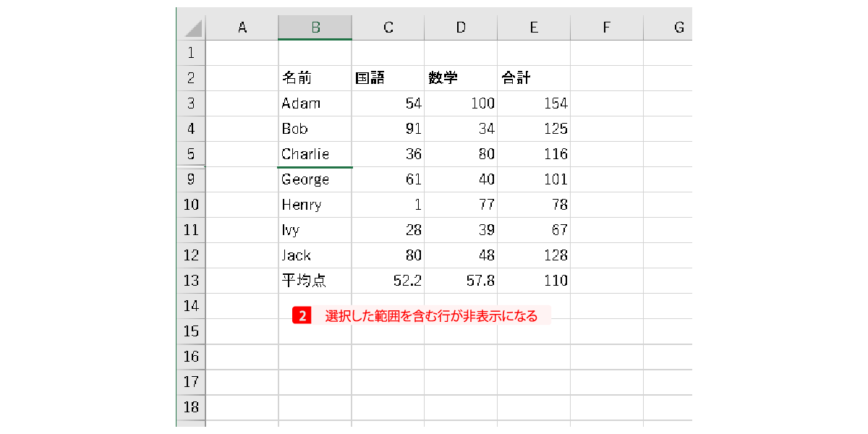Viewport: 868px width, 434px height.
Task: Click the red step 2 annotation badge
Action: click(x=302, y=316)
